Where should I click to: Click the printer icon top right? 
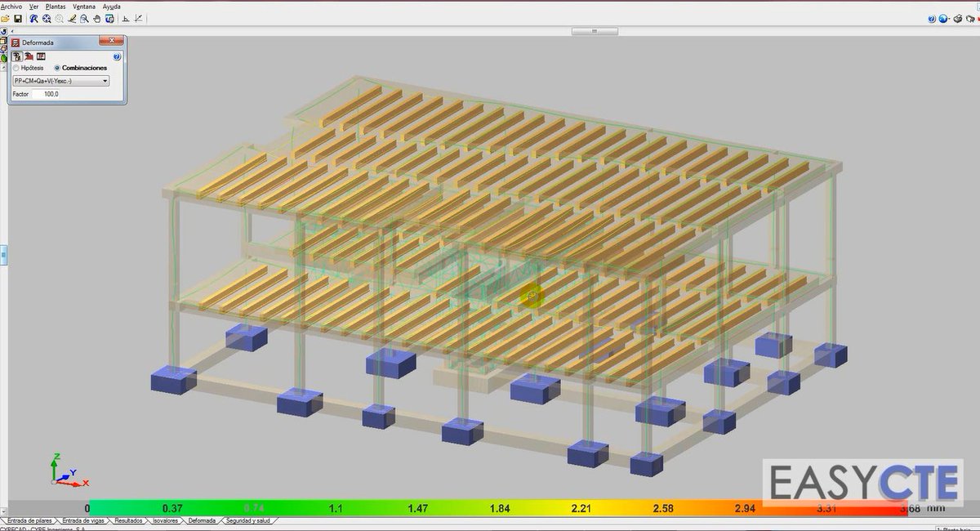(x=958, y=19)
